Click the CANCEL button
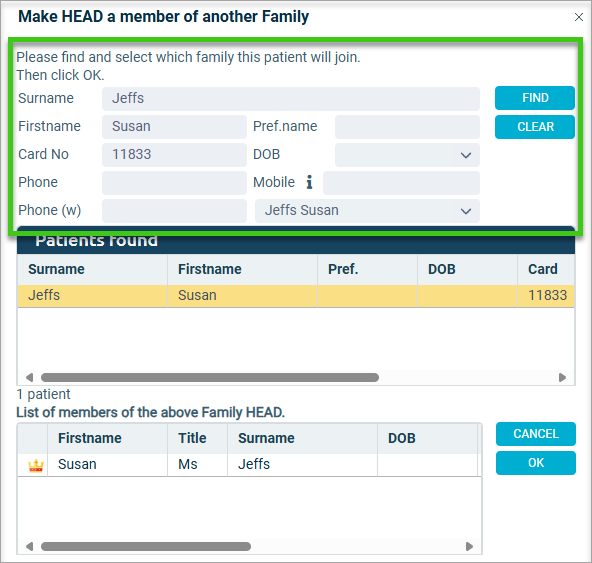Image resolution: width=592 pixels, height=563 pixels. 536,434
